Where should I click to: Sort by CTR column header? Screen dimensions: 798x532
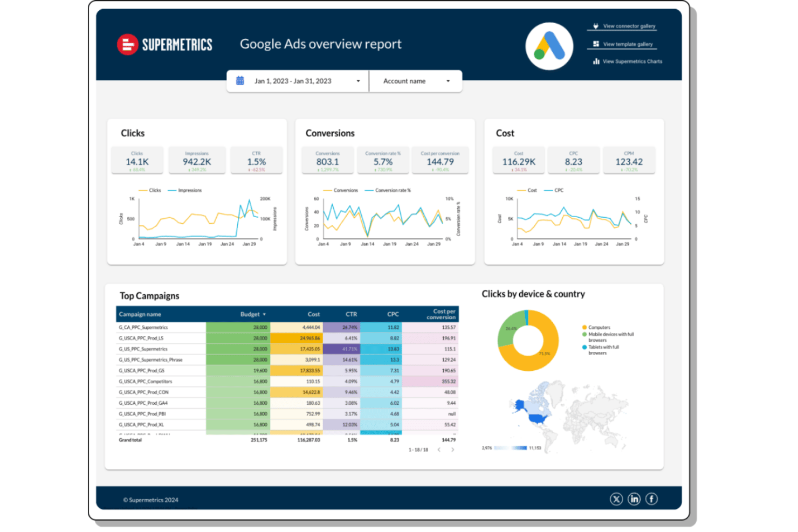point(351,314)
